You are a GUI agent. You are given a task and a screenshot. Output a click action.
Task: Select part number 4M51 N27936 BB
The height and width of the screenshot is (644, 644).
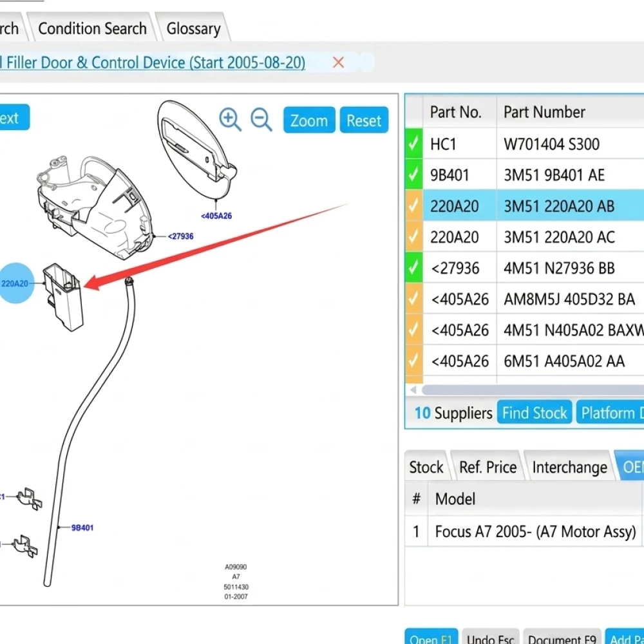pyautogui.click(x=559, y=268)
